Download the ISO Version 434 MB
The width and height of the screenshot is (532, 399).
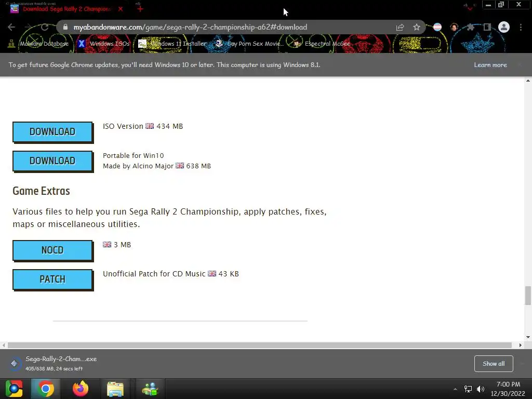pos(52,132)
